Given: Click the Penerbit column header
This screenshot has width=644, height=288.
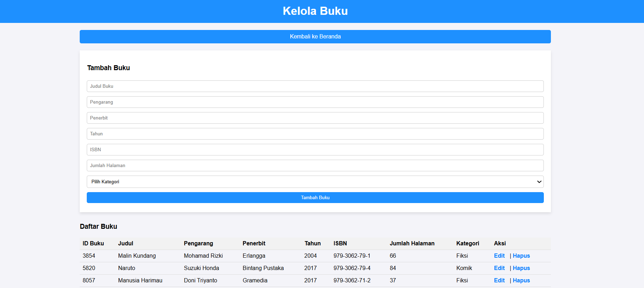Looking at the screenshot, I should point(254,243).
